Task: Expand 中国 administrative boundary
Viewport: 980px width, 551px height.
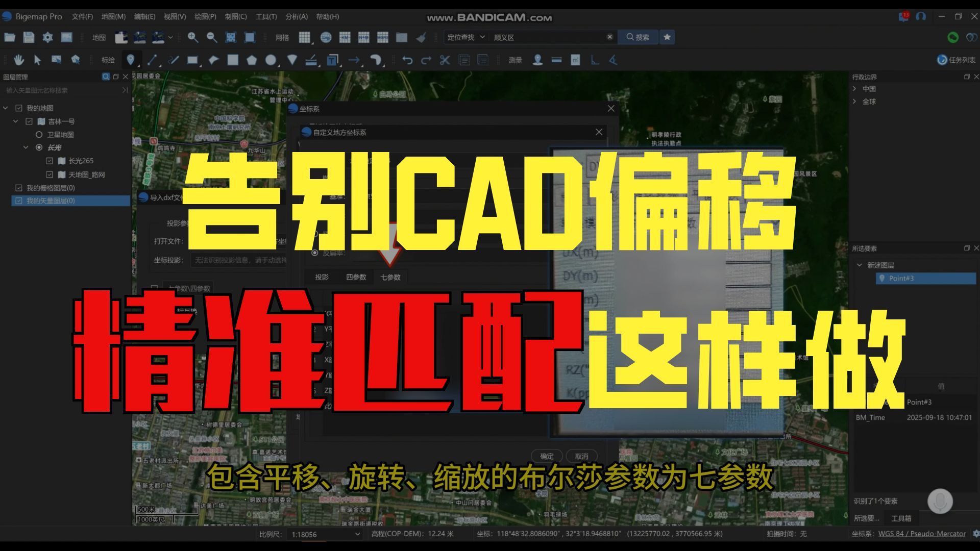Action: [x=855, y=89]
